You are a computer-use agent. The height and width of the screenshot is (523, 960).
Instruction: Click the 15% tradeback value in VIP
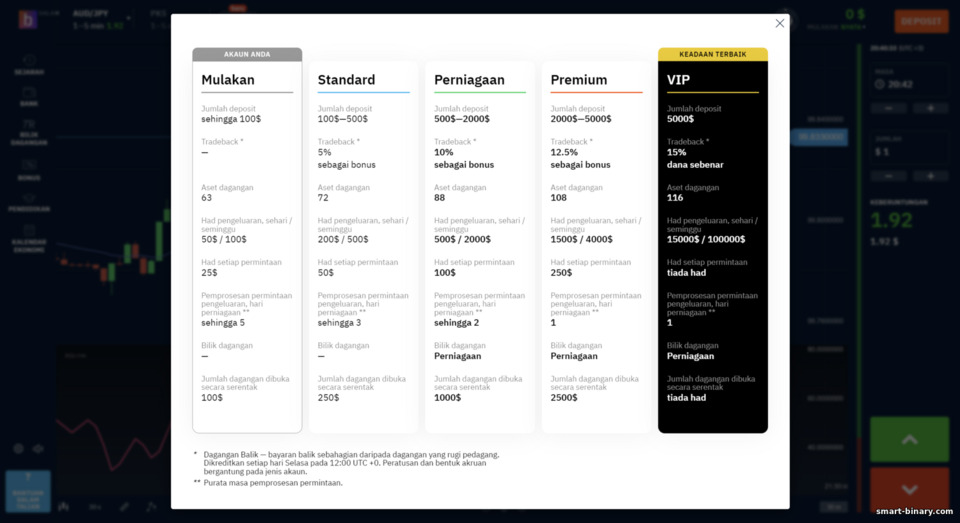pos(677,152)
